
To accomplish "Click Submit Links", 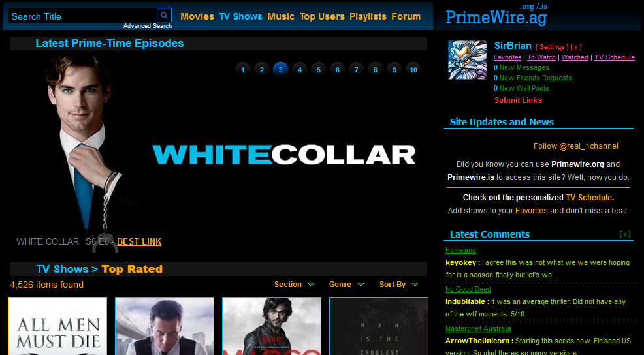I will coord(518,100).
